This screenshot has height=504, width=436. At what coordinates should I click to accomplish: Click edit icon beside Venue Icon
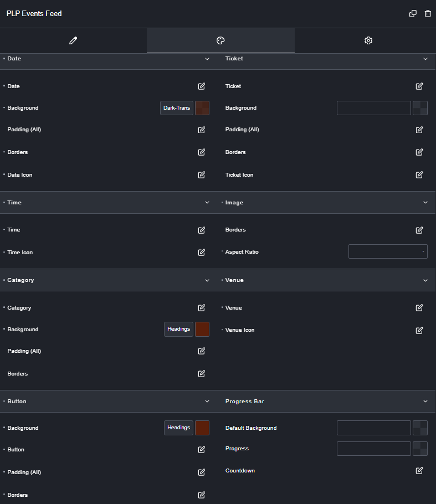point(419,331)
